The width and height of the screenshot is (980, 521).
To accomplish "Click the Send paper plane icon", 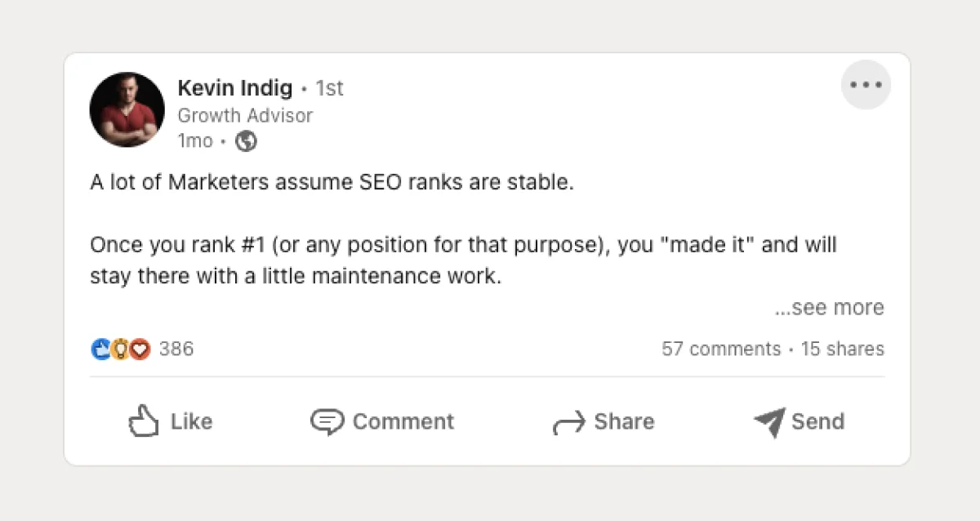I will click(x=768, y=421).
